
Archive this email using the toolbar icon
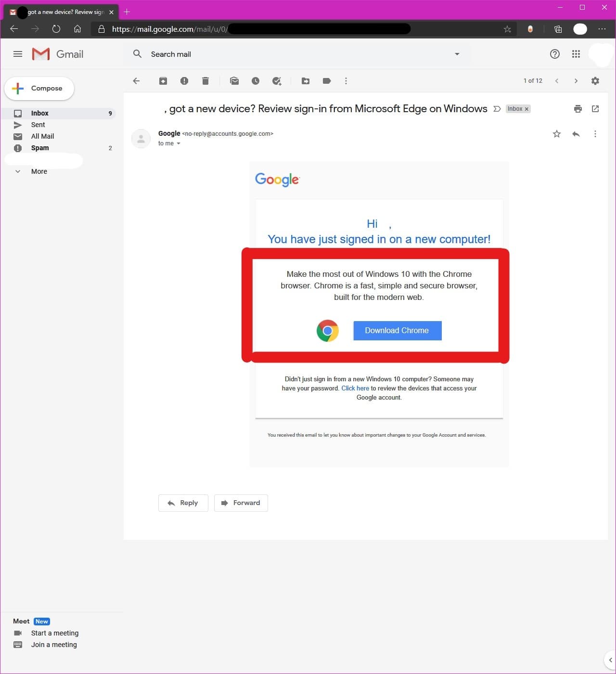pos(163,81)
